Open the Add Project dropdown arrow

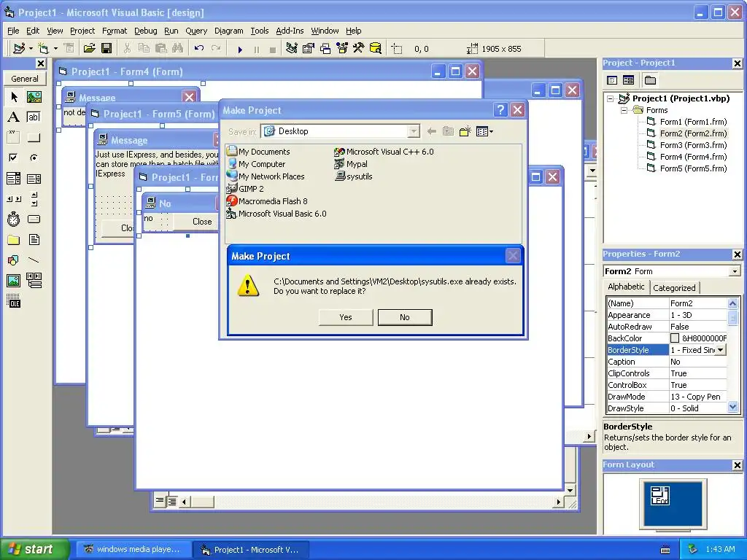[31, 49]
